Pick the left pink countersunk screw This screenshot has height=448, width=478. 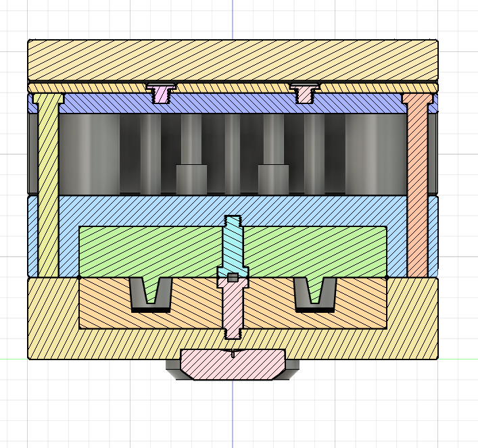162,93
